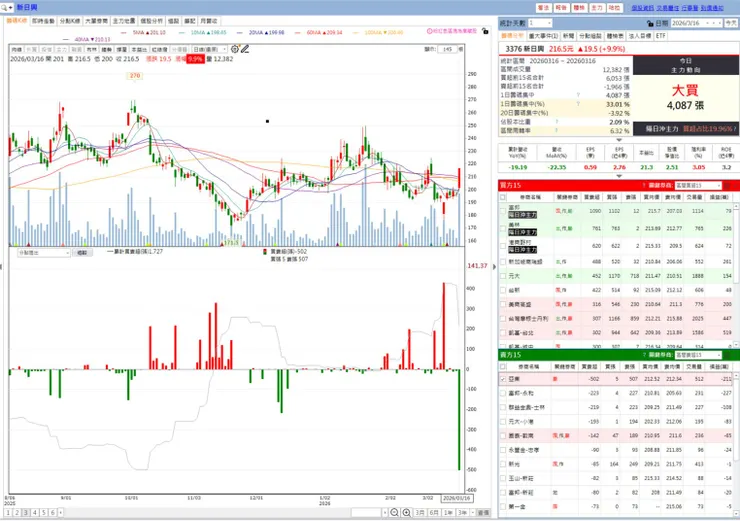Viewport: 740px width, 521px height.
Task: Switch to the 分點K線 tab
Action: pyautogui.click(x=70, y=21)
